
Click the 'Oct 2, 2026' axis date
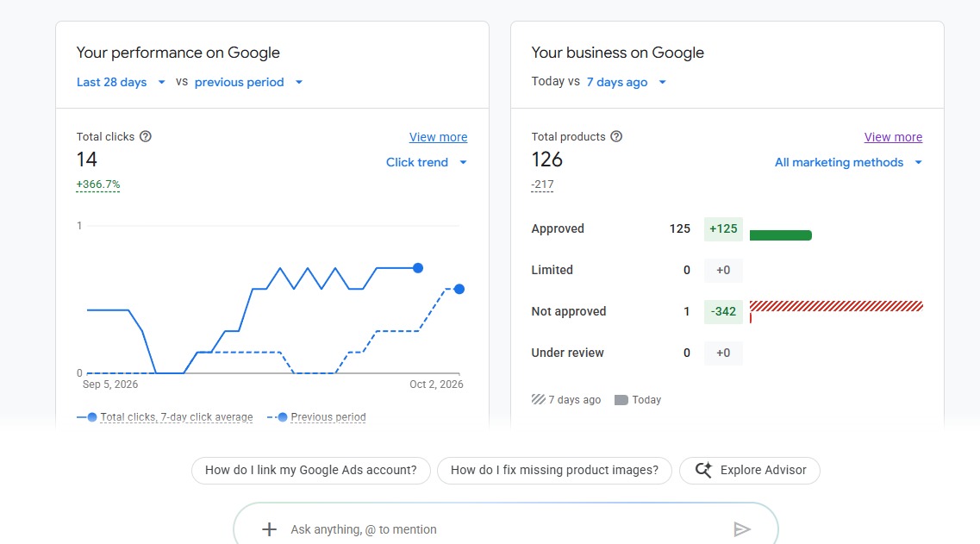click(x=436, y=385)
